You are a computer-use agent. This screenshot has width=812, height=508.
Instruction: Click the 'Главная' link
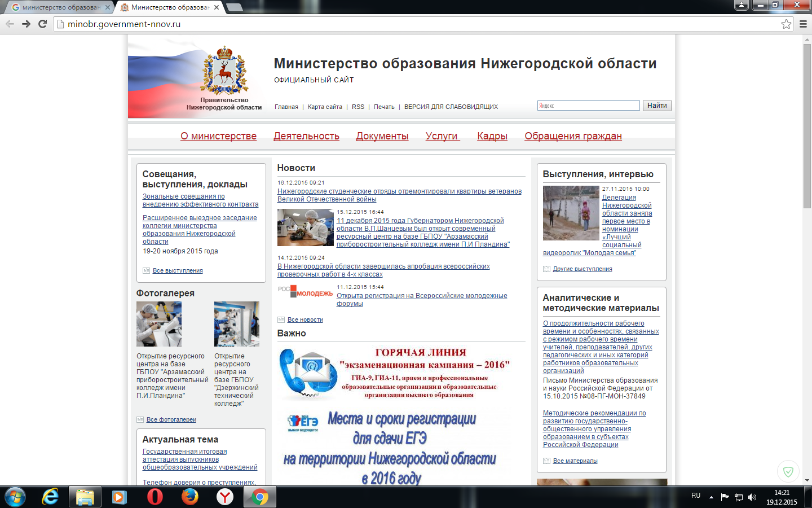286,107
